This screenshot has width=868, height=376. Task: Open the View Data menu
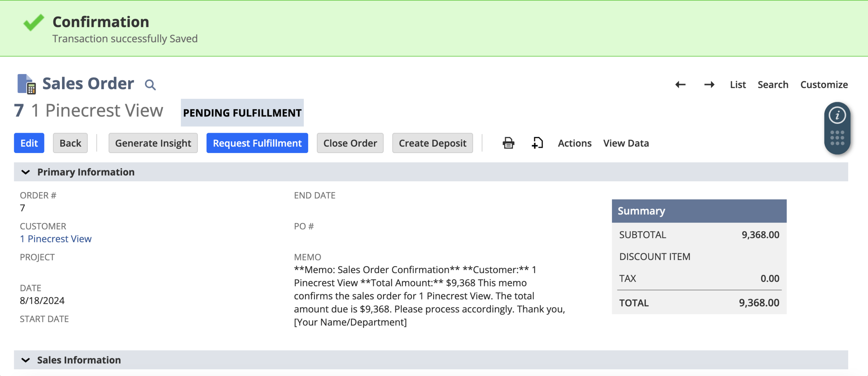tap(626, 143)
